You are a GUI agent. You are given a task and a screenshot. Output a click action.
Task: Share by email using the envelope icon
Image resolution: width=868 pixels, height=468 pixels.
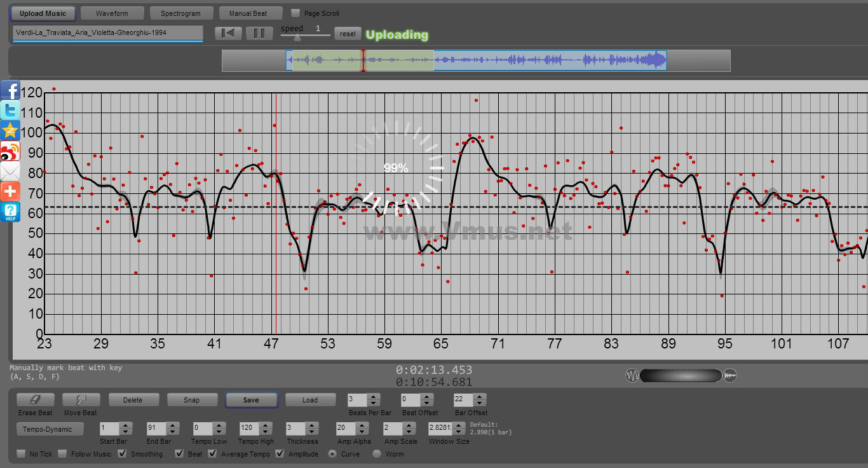10,171
